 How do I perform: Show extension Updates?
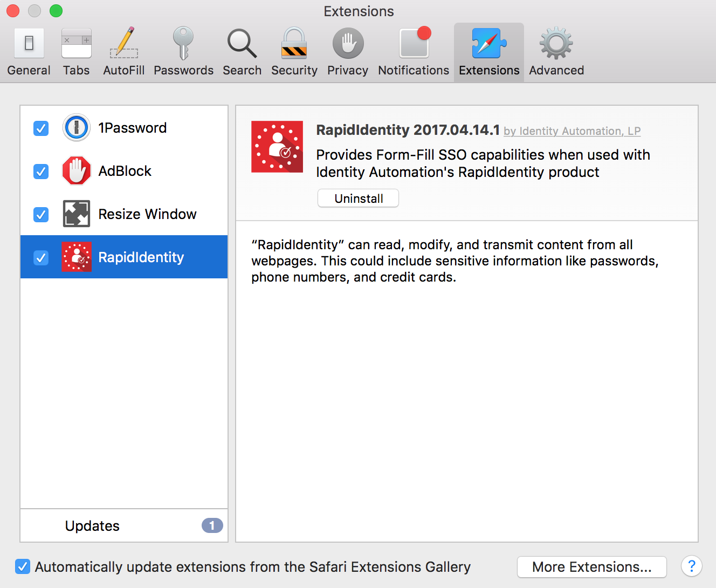124,525
